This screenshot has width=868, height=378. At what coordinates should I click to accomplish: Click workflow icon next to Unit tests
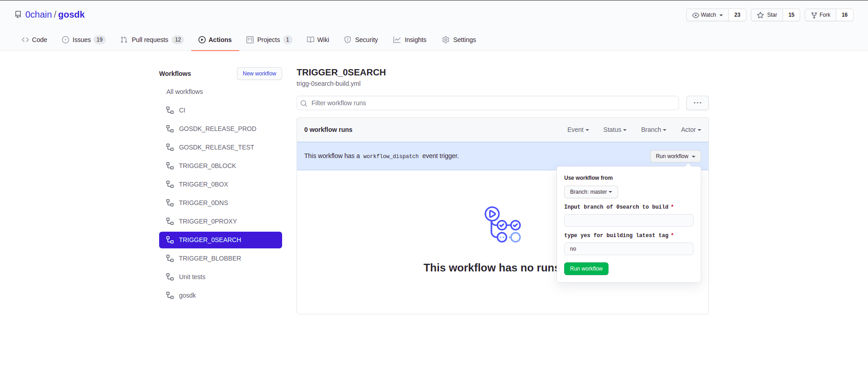(x=170, y=277)
